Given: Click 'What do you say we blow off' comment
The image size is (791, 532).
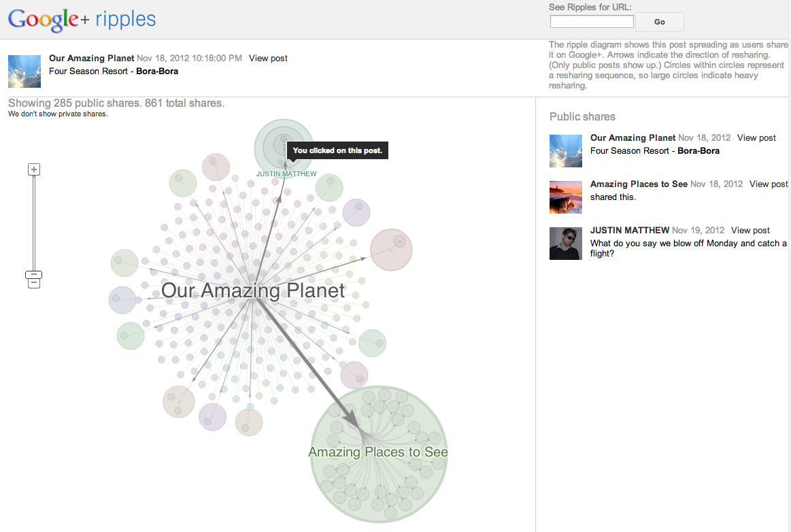Looking at the screenshot, I should coord(688,248).
